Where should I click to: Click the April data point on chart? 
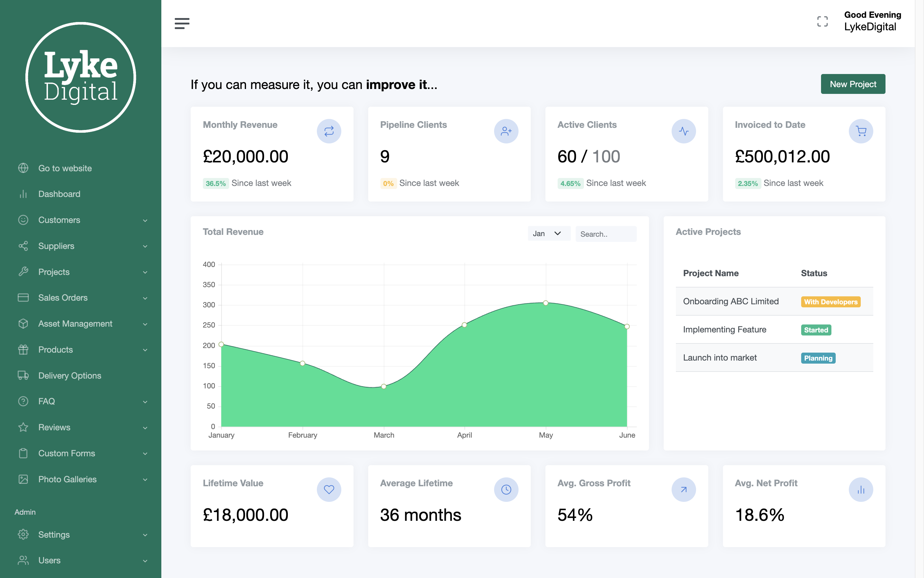coord(464,324)
